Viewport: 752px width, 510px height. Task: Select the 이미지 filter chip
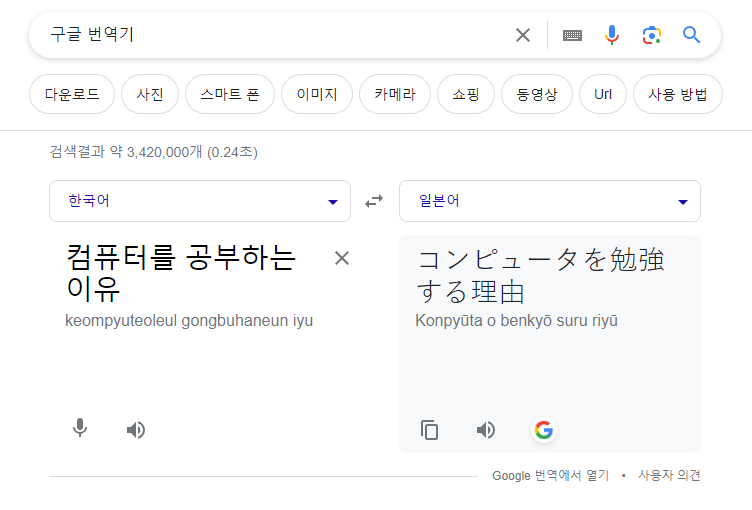[x=317, y=94]
